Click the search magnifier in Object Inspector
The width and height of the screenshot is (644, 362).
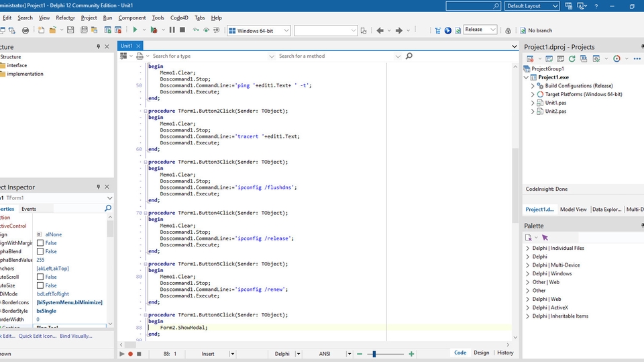pos(107,209)
